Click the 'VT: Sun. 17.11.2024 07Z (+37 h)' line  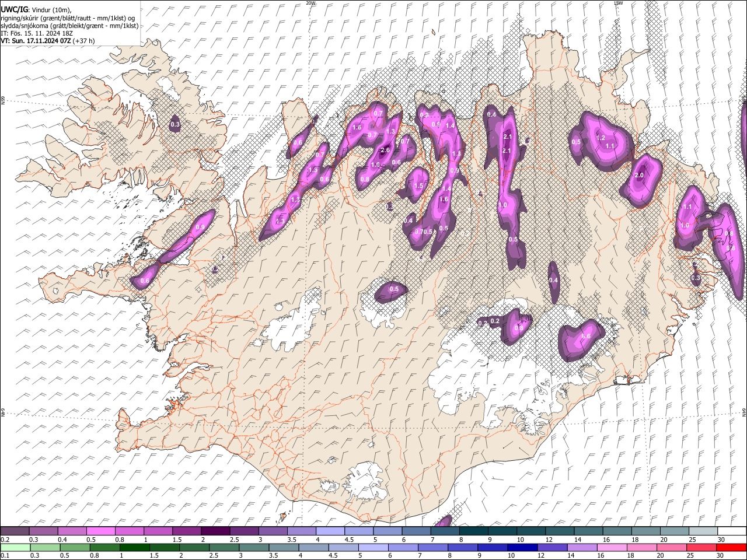(x=48, y=41)
